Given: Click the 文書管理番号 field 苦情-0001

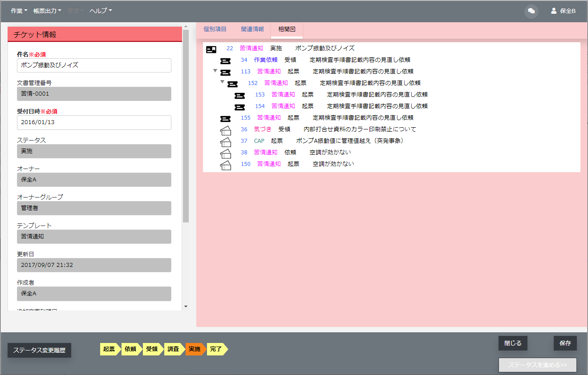Looking at the screenshot, I should pos(94,94).
